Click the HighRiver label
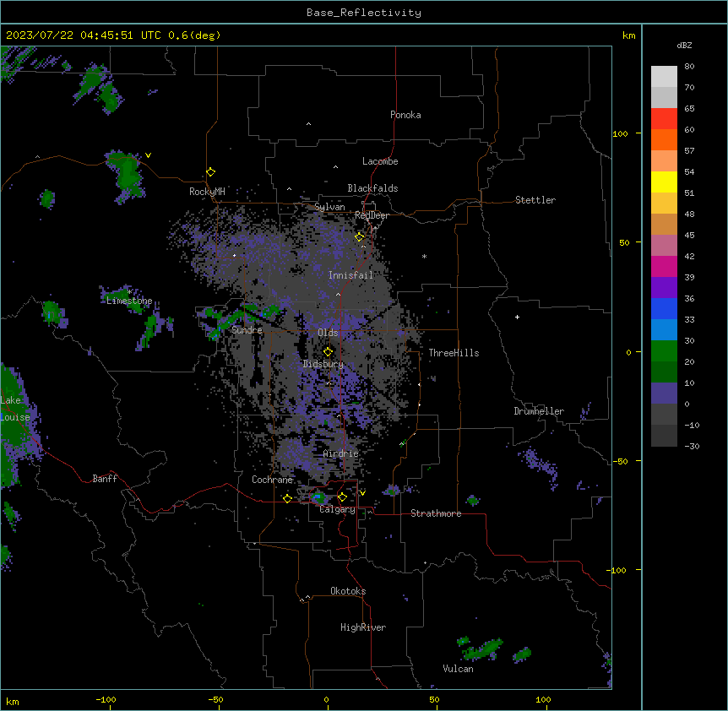Image resolution: width=728 pixels, height=711 pixels. pyautogui.click(x=363, y=627)
